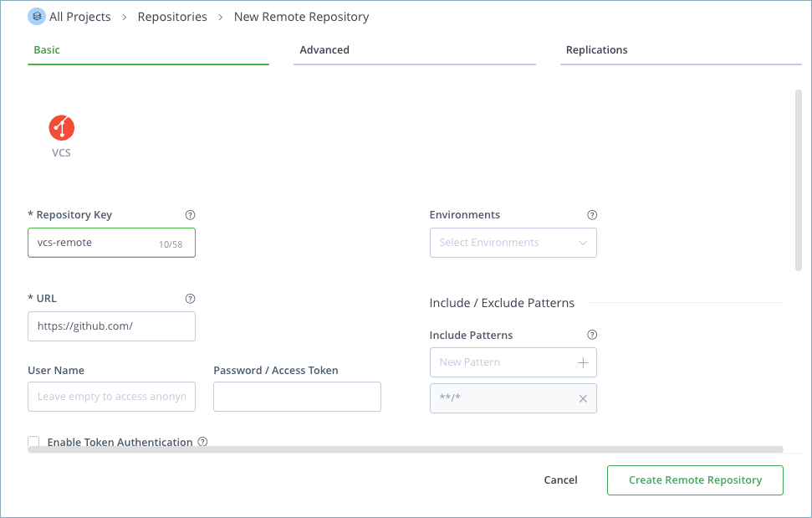
Task: Click the Environments help question mark icon
Action: (592, 214)
